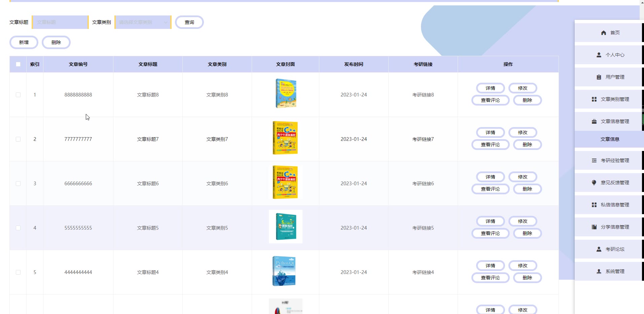Delete the 文章标题7 row
Viewport: 644px width, 314px height.
click(527, 145)
